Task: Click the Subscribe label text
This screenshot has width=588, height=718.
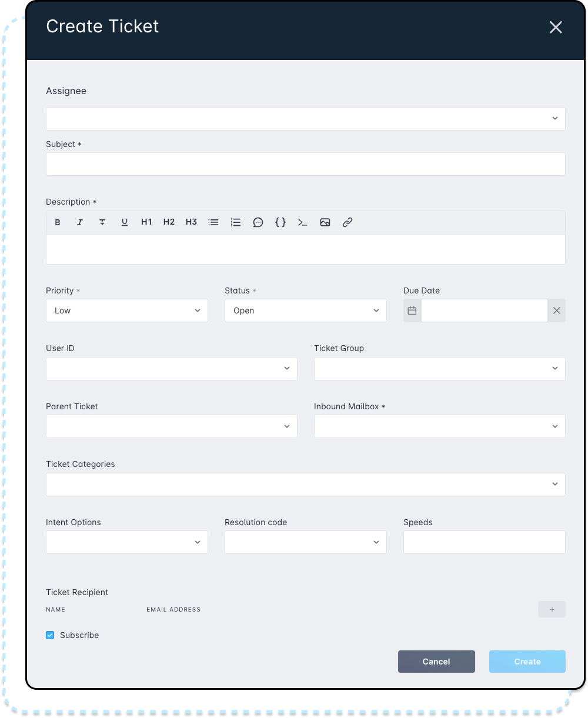Action: tap(79, 635)
